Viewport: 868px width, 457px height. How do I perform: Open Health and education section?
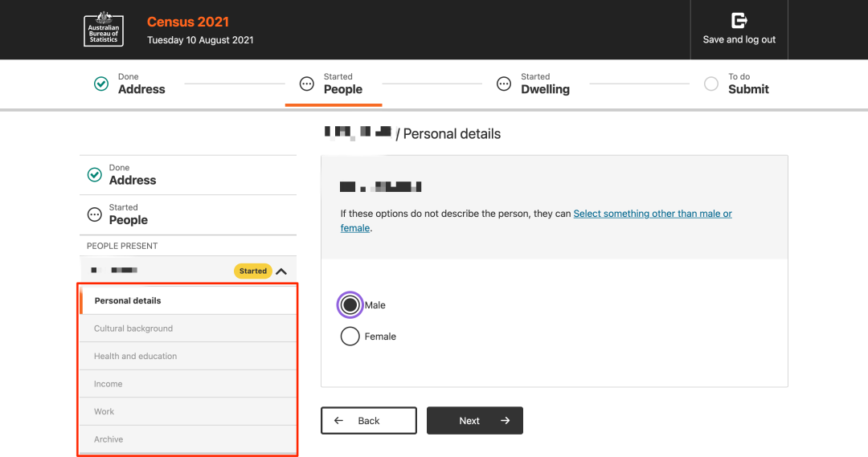[135, 356]
